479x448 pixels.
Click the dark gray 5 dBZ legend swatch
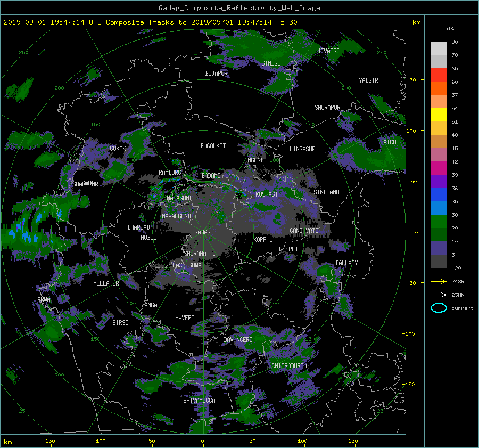click(x=439, y=261)
